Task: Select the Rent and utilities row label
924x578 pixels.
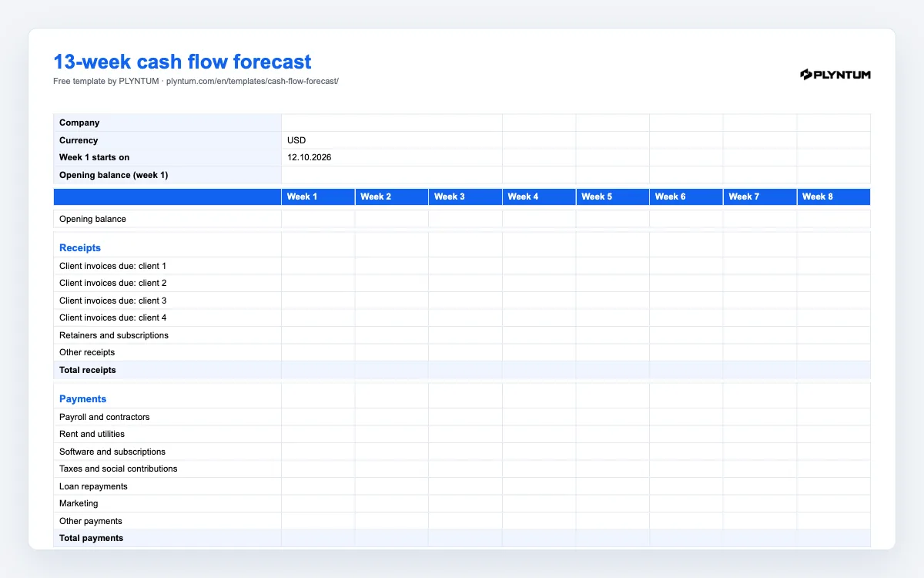Action: (x=167, y=434)
